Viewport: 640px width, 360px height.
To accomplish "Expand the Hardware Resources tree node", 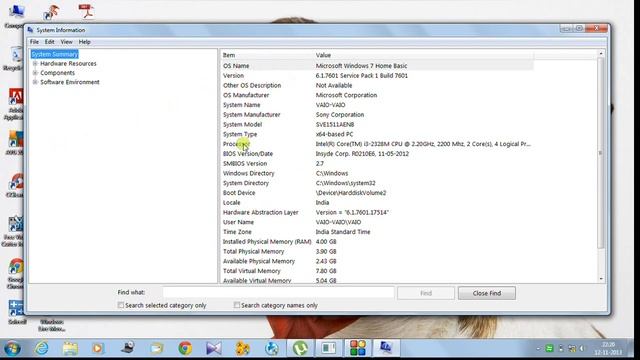I will coord(35,64).
